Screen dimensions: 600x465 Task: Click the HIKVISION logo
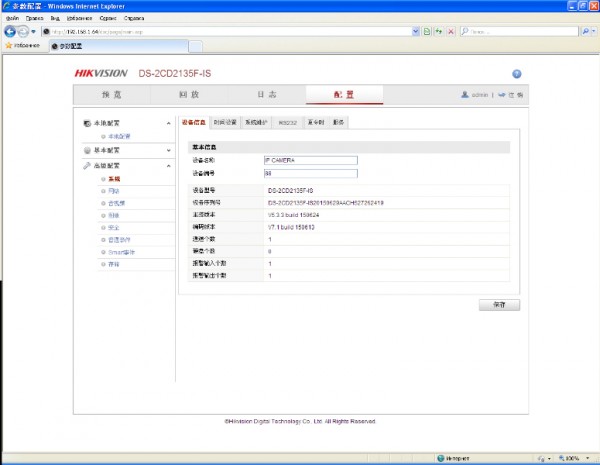click(x=101, y=73)
